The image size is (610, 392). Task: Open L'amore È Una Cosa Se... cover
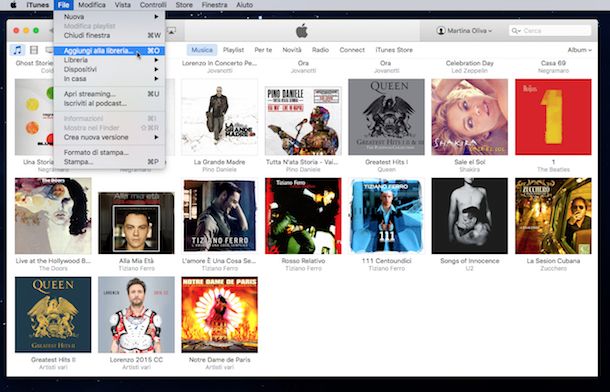(219, 215)
